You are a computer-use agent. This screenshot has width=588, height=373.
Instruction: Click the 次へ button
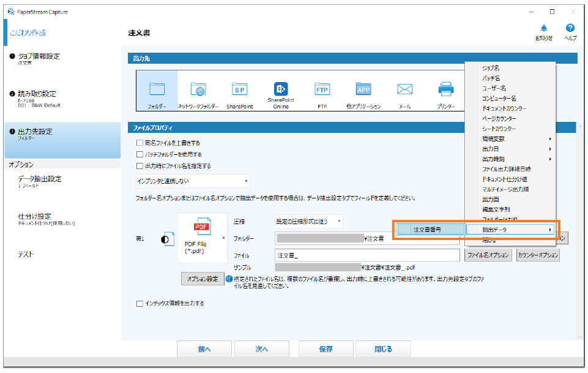point(262,349)
